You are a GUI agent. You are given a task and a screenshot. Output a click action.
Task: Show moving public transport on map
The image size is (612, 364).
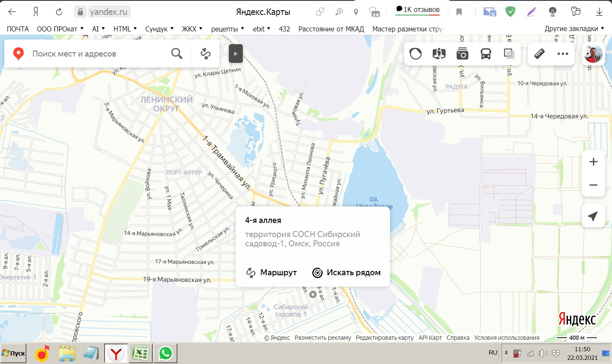486,54
